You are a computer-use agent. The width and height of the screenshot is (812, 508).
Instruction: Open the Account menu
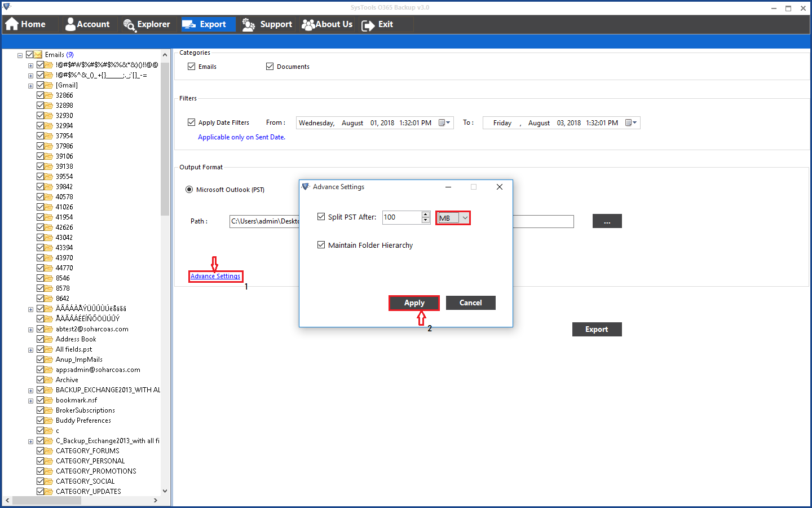87,24
